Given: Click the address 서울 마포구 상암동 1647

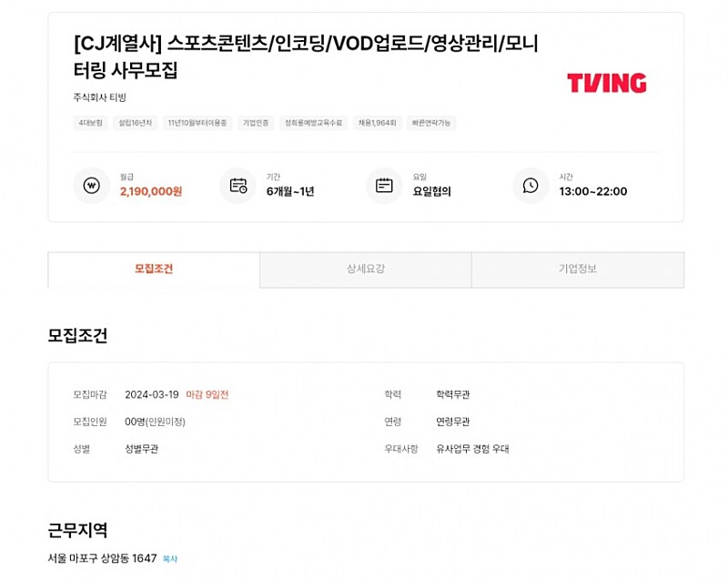Looking at the screenshot, I should [102, 558].
